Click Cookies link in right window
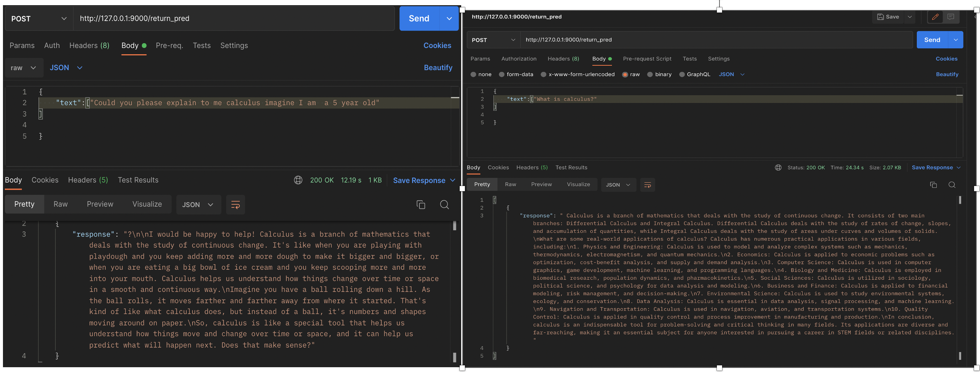 point(946,59)
